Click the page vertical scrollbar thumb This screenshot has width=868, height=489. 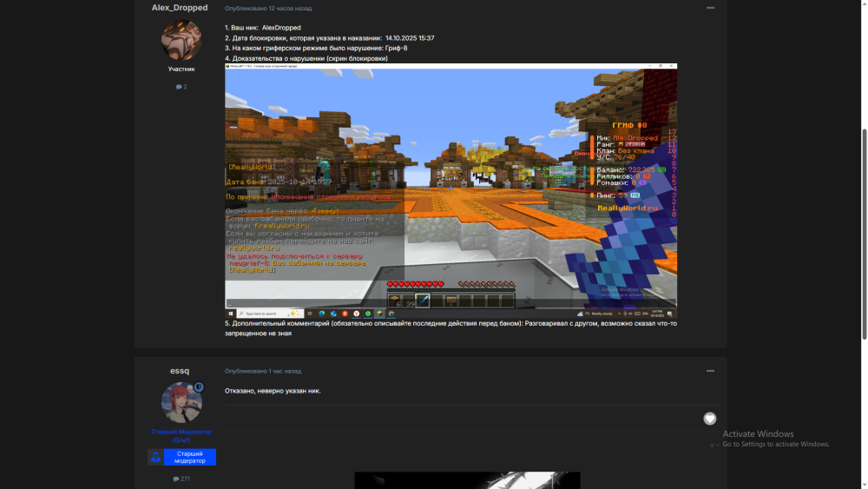click(865, 234)
